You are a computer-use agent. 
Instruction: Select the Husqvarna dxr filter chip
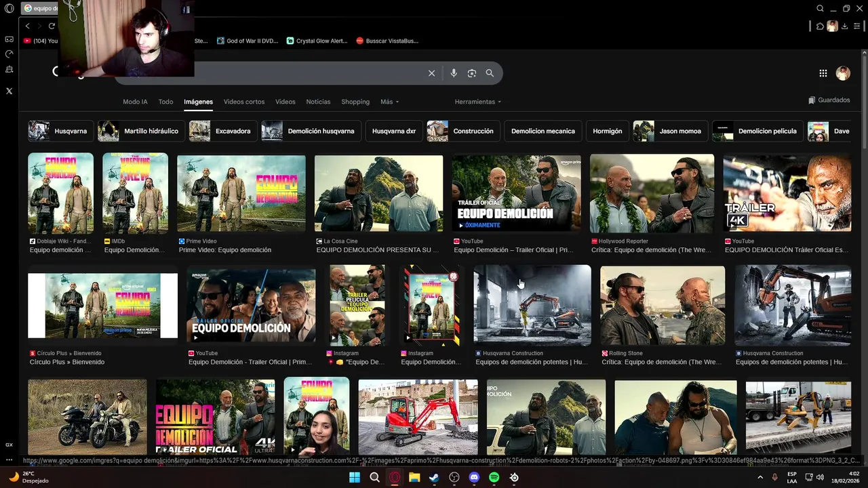pos(394,131)
